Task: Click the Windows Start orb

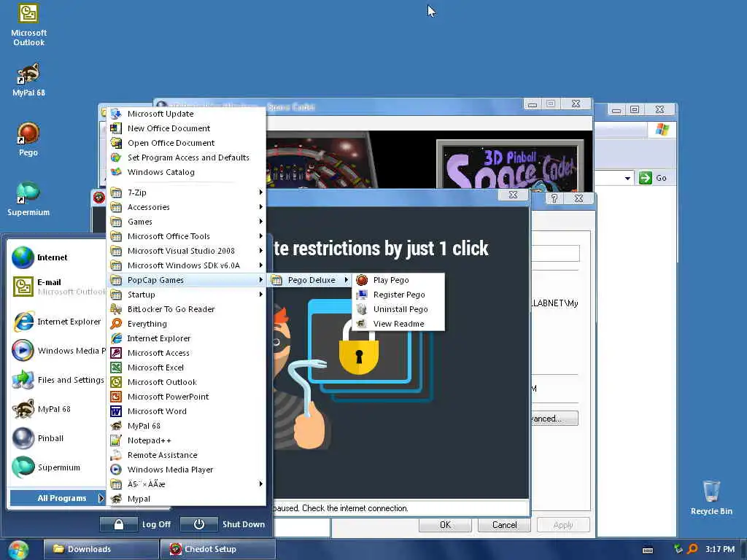Action: tap(18, 550)
